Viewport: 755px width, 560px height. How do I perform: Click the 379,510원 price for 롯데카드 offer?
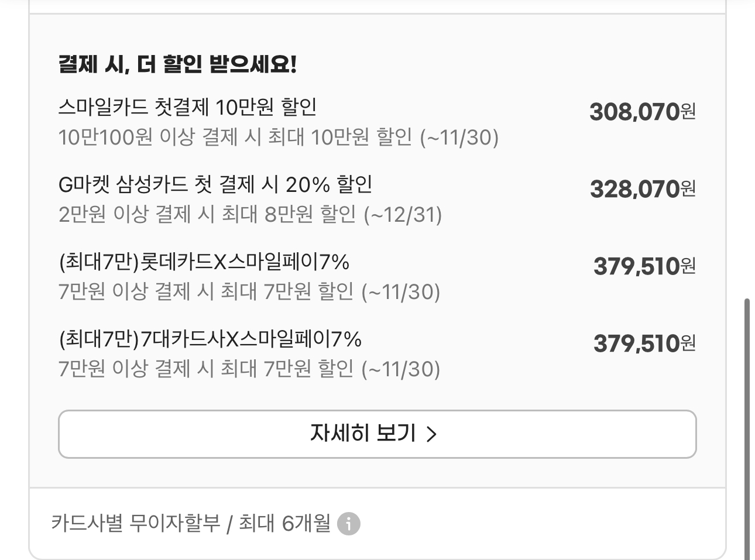pos(644,266)
